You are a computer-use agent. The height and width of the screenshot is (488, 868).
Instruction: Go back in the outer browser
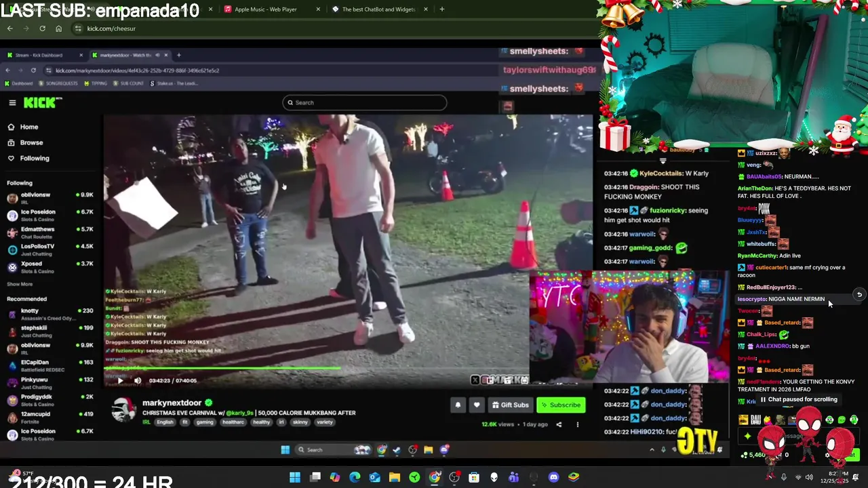(x=9, y=28)
